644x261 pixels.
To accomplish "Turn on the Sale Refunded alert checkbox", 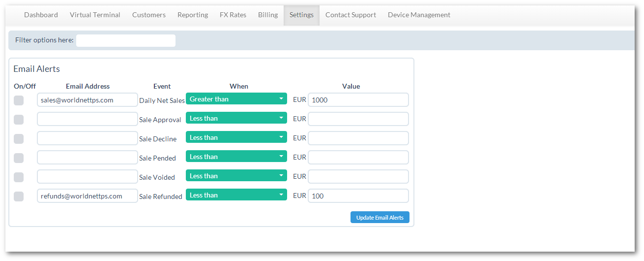I will pos(19,196).
